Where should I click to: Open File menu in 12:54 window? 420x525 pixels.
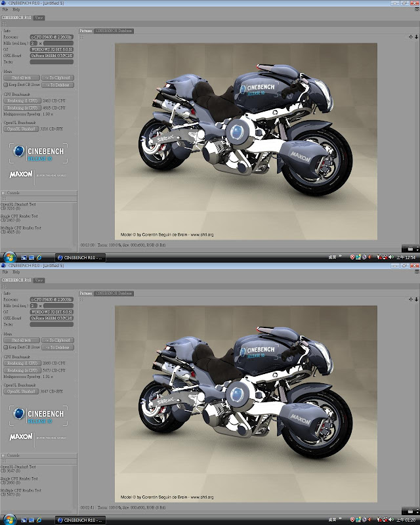pos(5,10)
